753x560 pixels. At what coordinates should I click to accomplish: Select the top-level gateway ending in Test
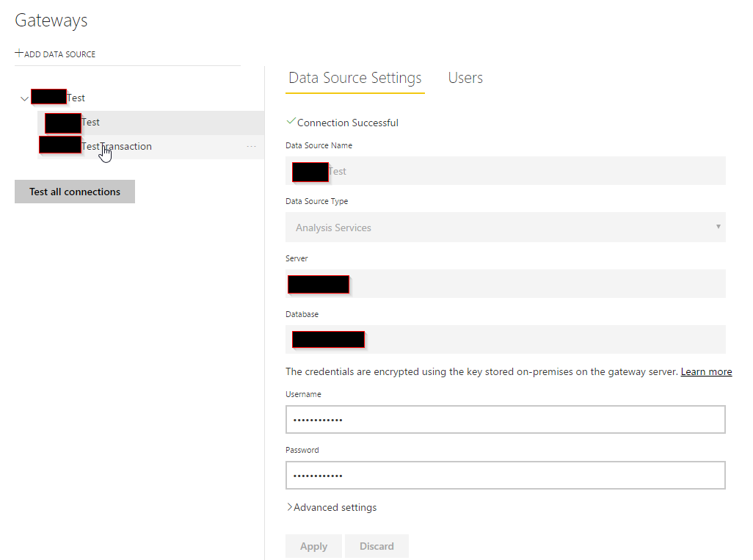pyautogui.click(x=58, y=98)
